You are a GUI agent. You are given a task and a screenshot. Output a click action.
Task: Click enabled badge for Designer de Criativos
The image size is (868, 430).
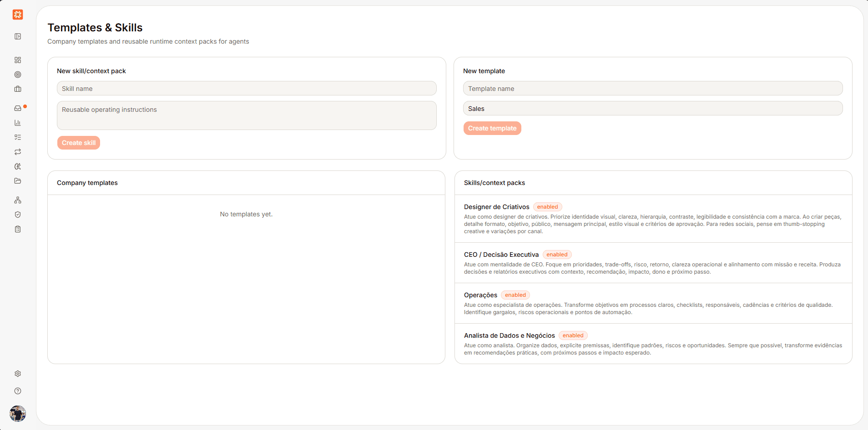coord(548,207)
